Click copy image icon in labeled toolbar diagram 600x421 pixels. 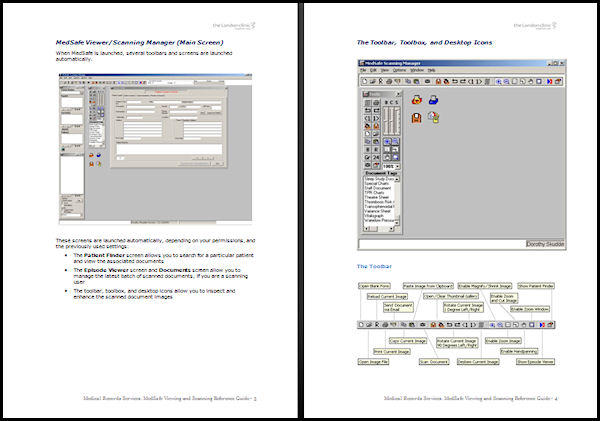[404, 325]
